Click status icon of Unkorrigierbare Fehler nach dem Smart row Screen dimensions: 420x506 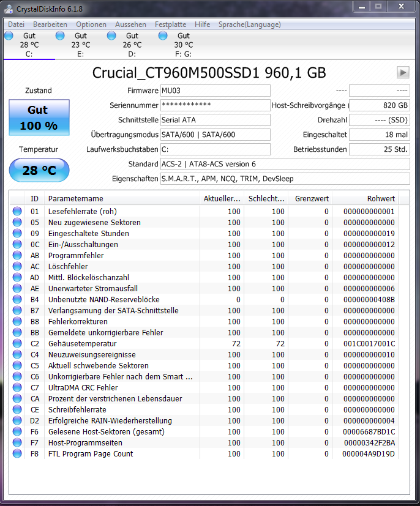17,377
